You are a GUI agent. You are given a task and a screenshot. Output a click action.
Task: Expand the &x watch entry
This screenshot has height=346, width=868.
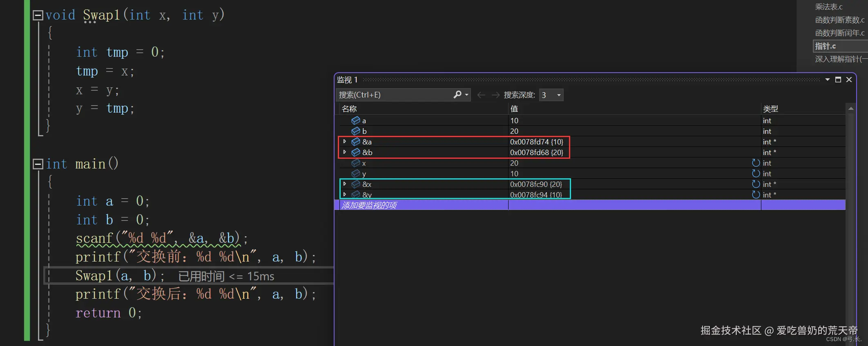click(x=345, y=184)
